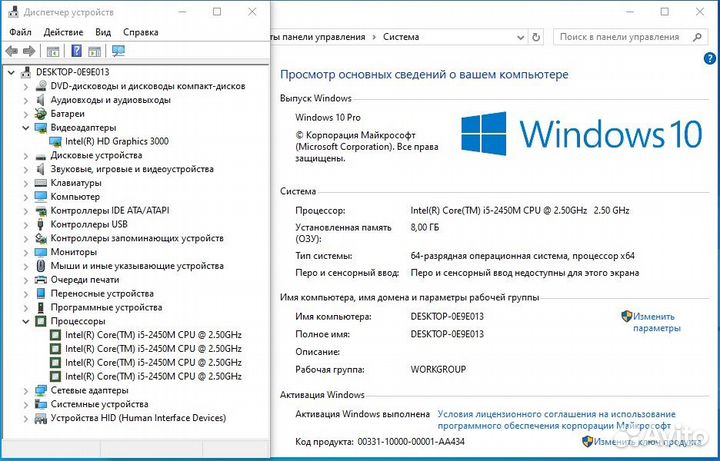Select the Переносные устройства row
Screen dimensions: 720x461
(102, 293)
